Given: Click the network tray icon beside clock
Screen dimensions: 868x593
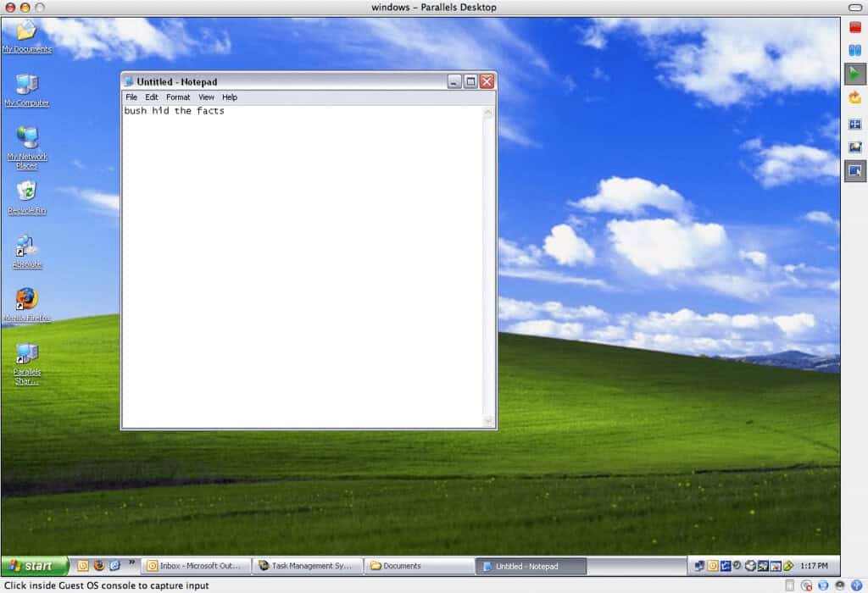Looking at the screenshot, I should [699, 566].
